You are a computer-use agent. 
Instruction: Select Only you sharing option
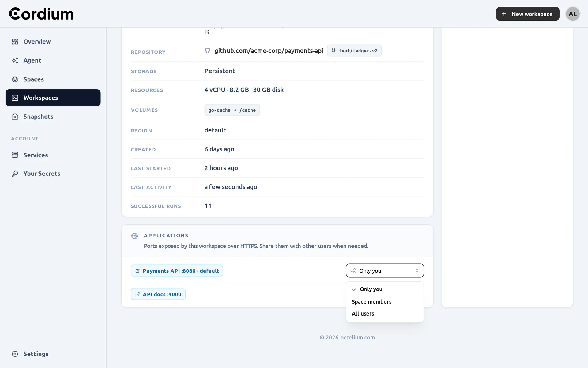385,289
